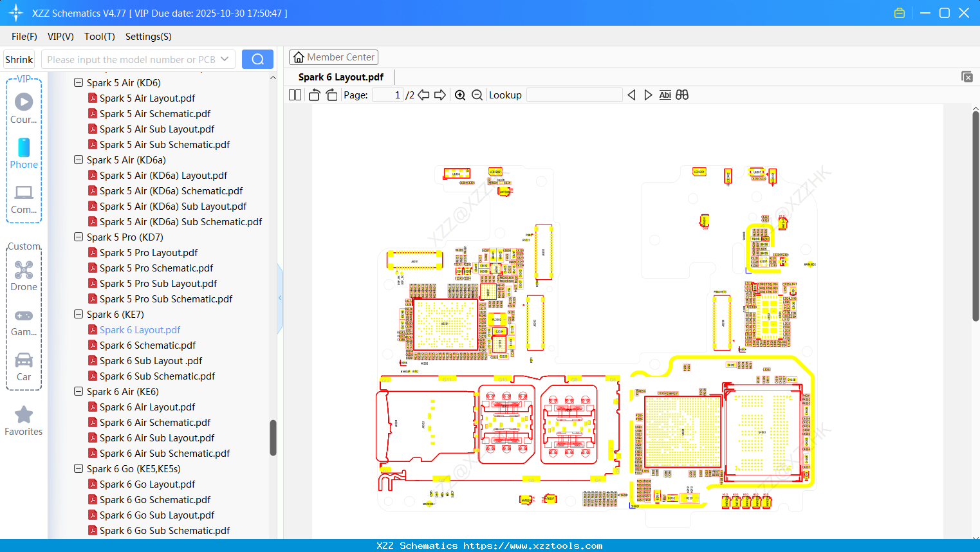Click the Member Center button
This screenshot has width=980, height=552.
(x=333, y=57)
